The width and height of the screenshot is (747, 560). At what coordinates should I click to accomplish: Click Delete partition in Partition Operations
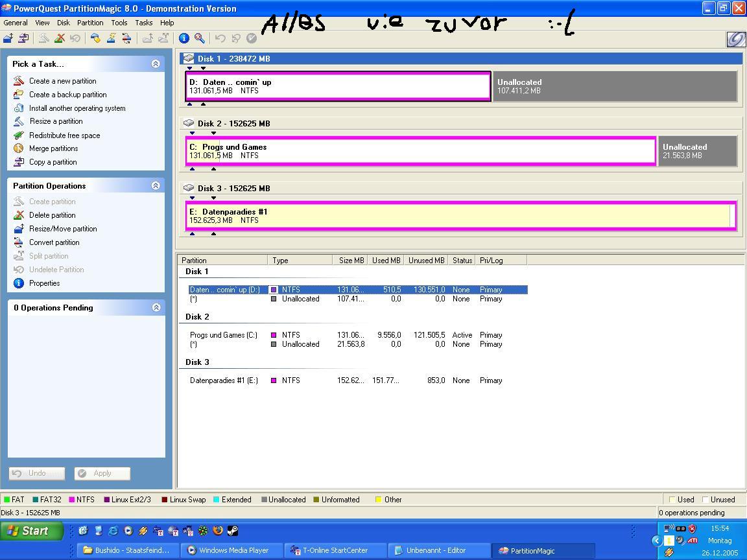pos(53,215)
